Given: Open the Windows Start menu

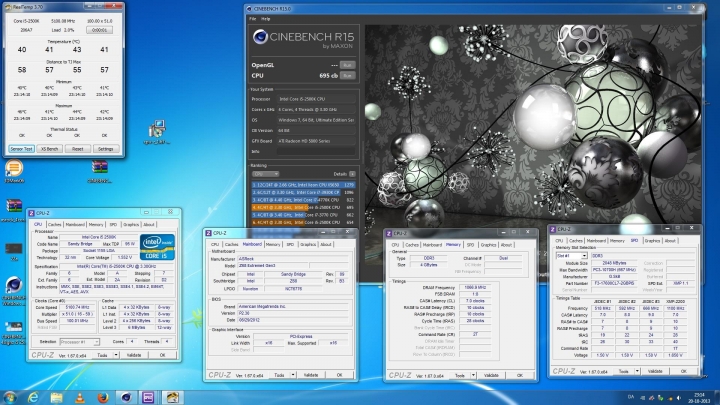Looking at the screenshot, I should click(x=9, y=398).
